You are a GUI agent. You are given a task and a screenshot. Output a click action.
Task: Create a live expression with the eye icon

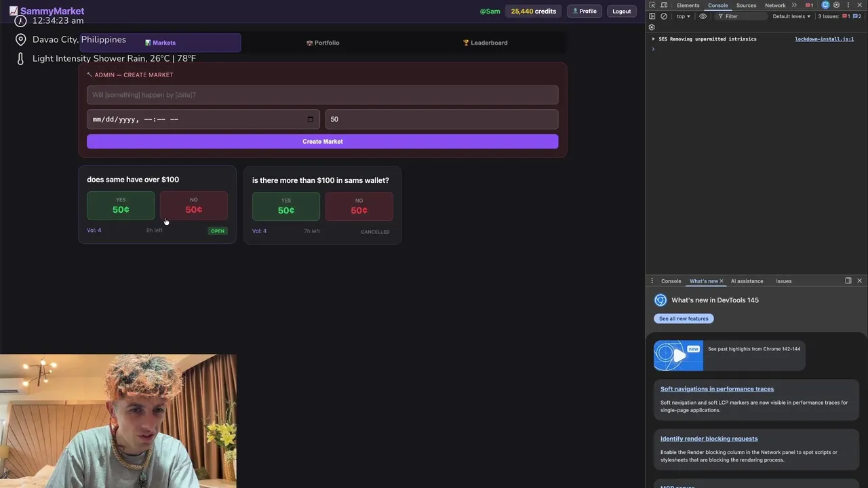(703, 16)
